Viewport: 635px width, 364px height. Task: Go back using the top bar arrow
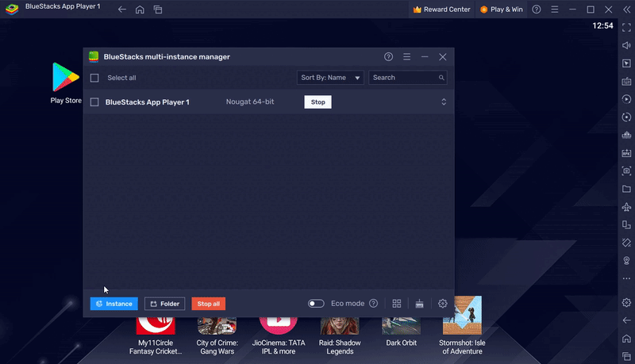pyautogui.click(x=122, y=10)
